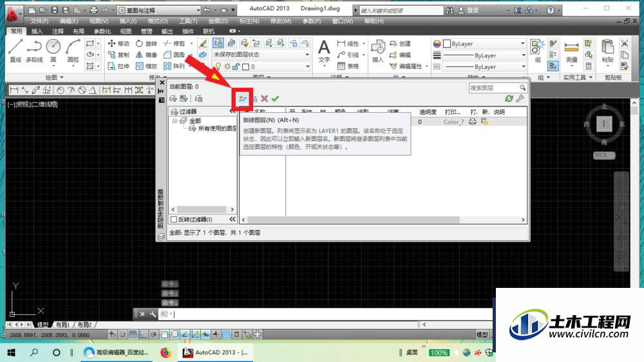Open the ByLayer lineweight dropdown
This screenshot has height=362, width=644.
pos(485,55)
